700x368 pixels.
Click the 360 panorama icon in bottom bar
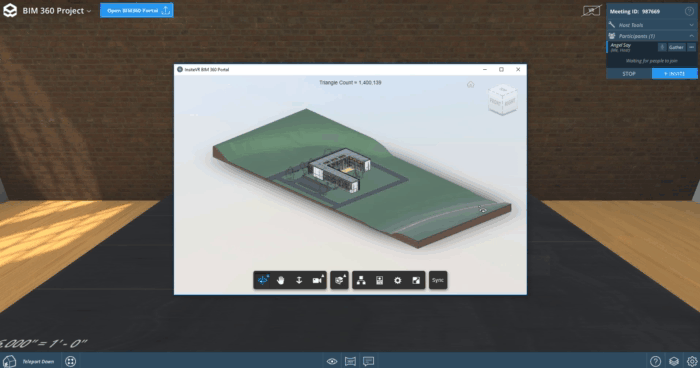point(350,361)
